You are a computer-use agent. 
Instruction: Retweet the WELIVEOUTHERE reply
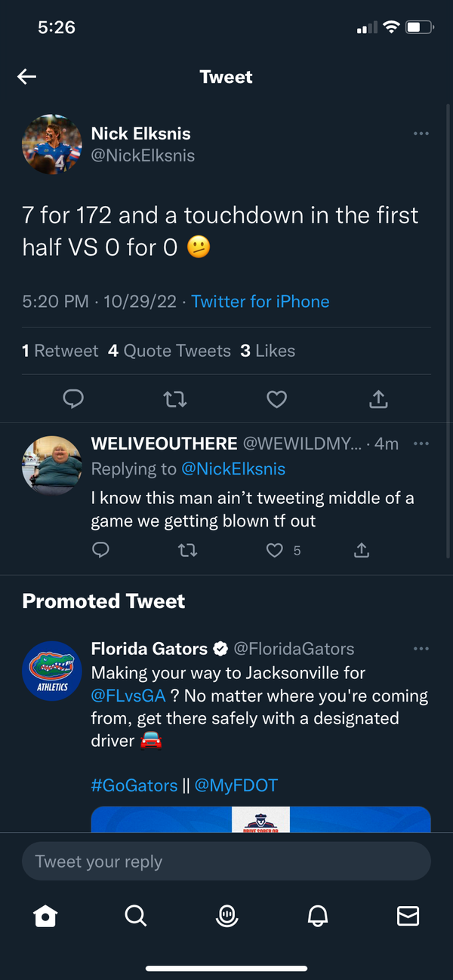pyautogui.click(x=187, y=551)
